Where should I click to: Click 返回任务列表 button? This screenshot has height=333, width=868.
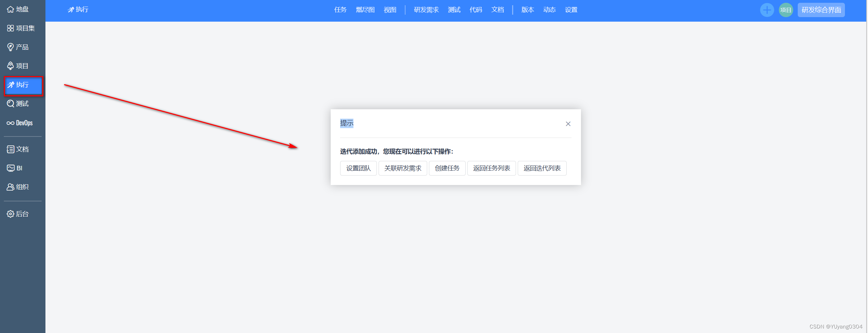492,168
